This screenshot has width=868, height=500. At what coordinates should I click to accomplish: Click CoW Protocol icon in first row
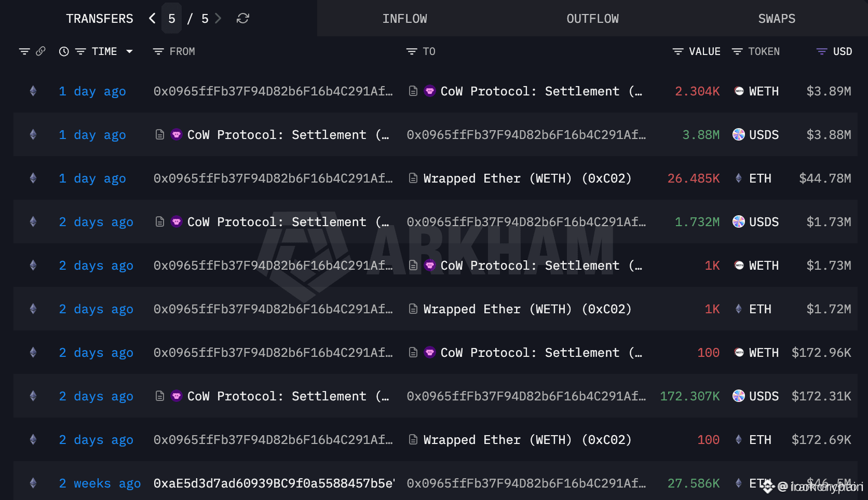(430, 91)
